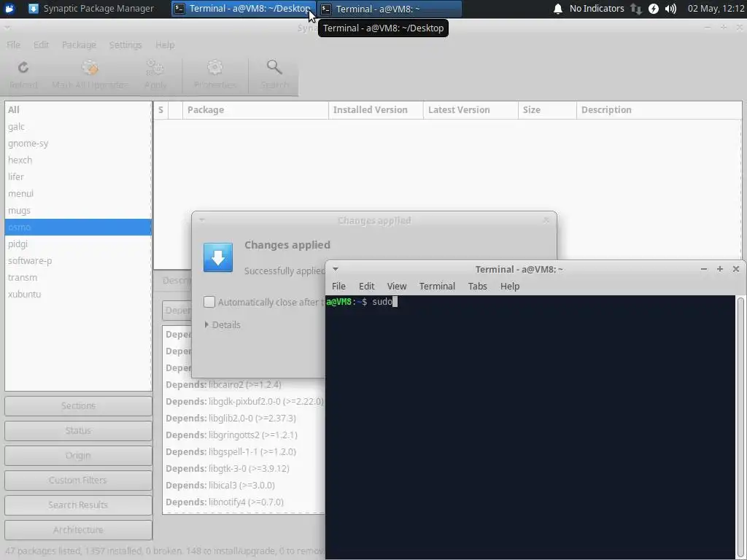Sort by the Size column header
This screenshot has height=560, width=747.
(547, 110)
